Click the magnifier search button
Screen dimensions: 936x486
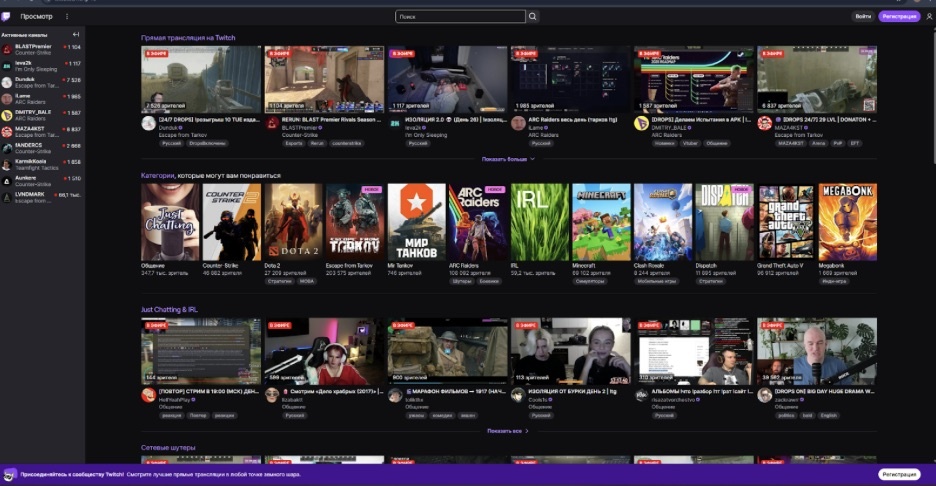point(532,17)
